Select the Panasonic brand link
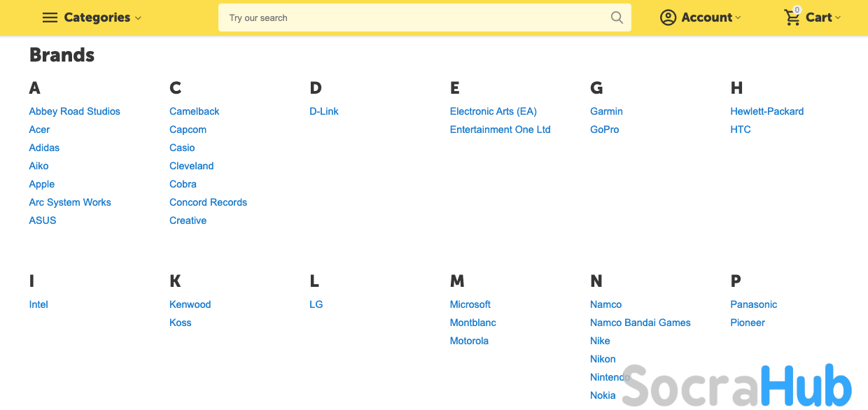 tap(754, 304)
